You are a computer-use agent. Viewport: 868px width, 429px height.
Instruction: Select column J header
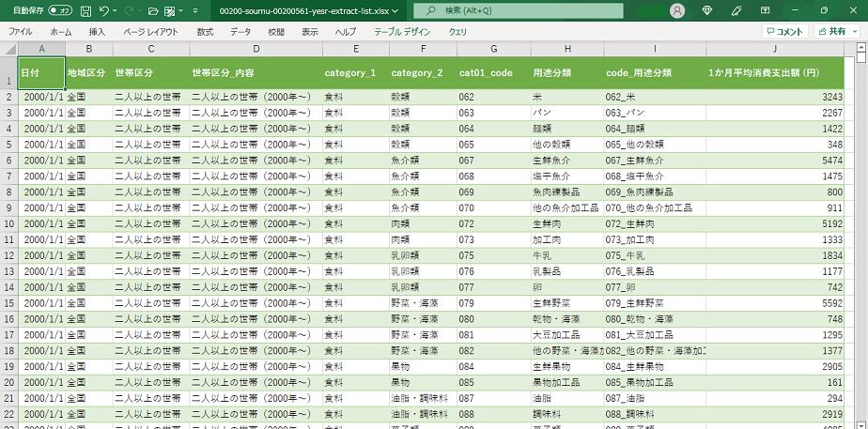point(774,48)
